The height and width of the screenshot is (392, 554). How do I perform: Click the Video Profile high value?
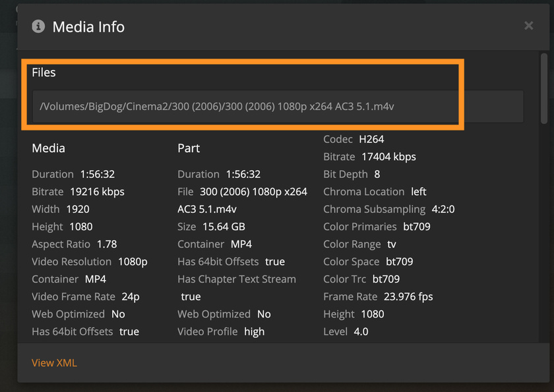point(254,331)
